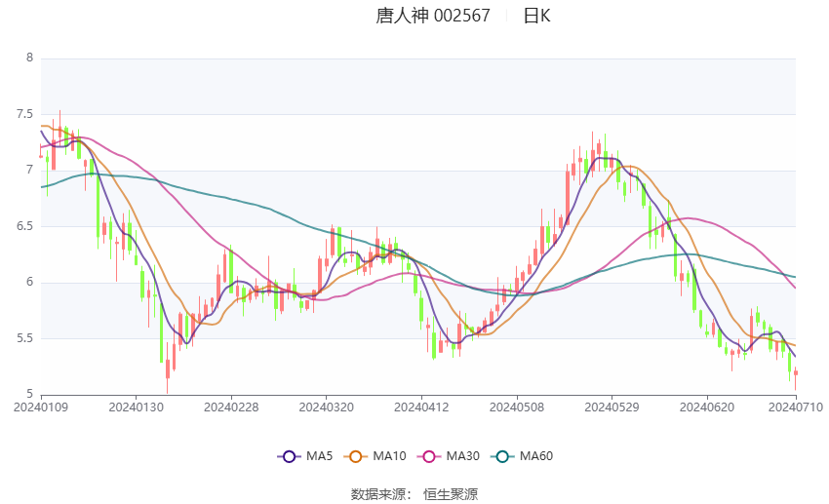Click the MA60 teal legend marker
This screenshot has width=829, height=504.
point(502,456)
